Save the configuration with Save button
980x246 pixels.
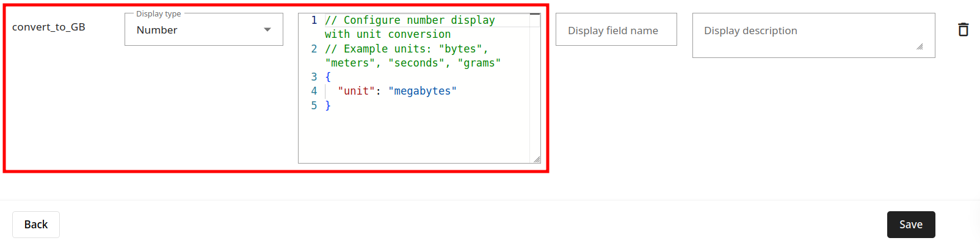click(x=911, y=225)
